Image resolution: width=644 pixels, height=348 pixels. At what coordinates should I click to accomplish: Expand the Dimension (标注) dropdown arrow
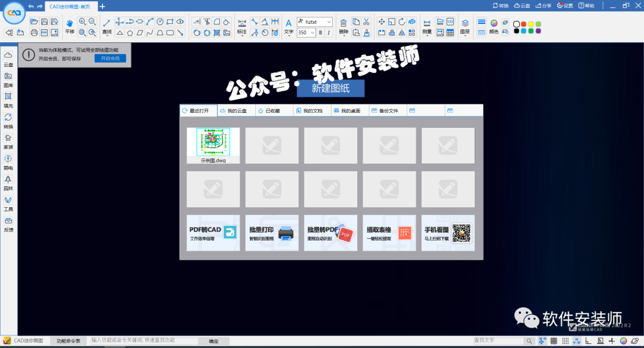tap(242, 36)
